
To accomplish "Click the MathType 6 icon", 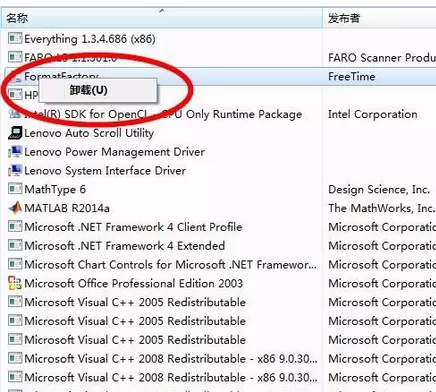I will (15, 189).
